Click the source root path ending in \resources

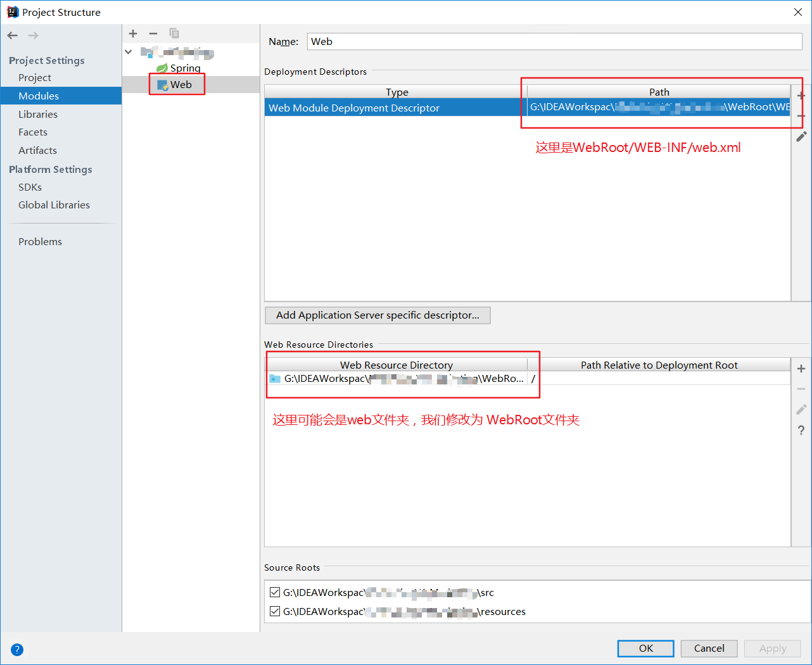(x=404, y=611)
